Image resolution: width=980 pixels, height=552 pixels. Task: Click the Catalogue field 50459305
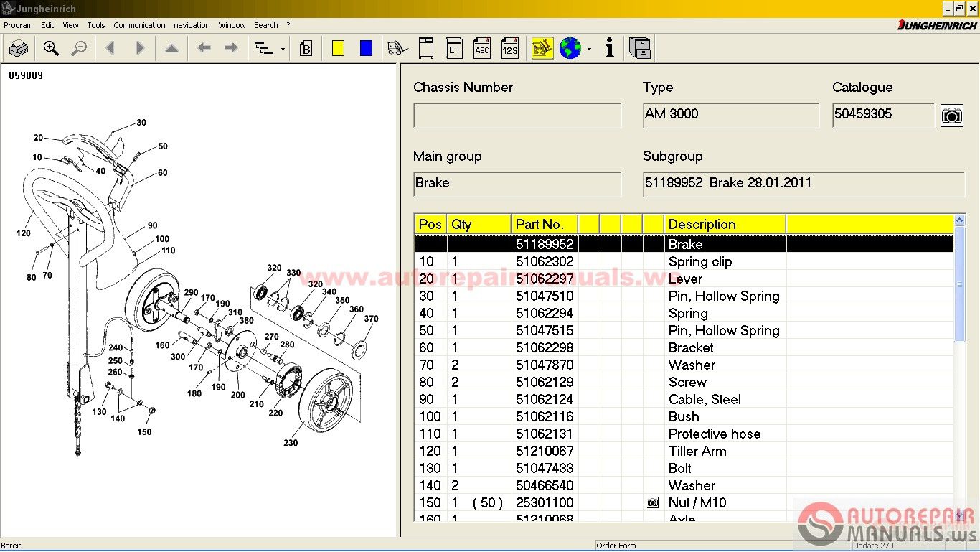point(883,116)
